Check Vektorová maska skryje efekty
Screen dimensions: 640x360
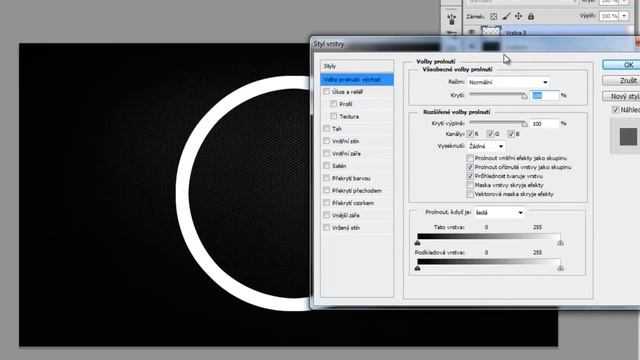pos(470,194)
